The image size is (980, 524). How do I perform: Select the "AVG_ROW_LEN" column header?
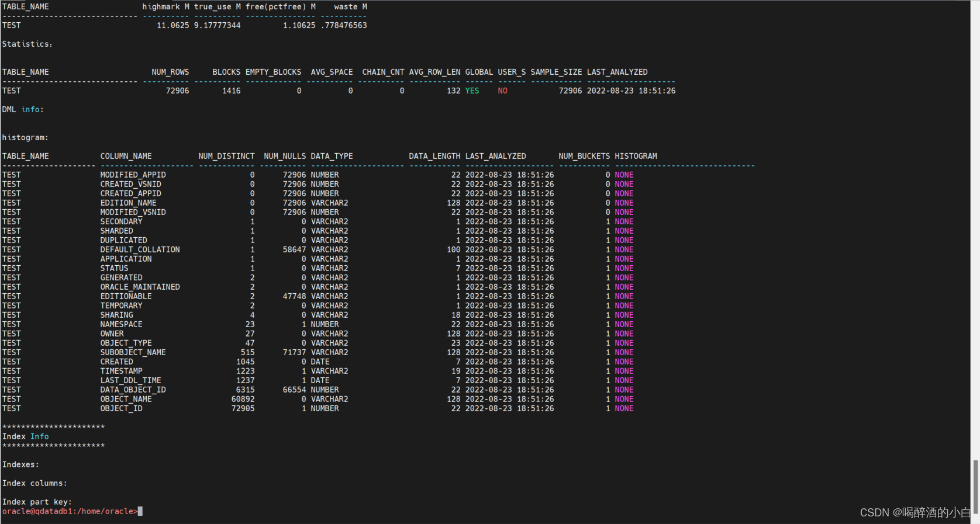click(434, 72)
